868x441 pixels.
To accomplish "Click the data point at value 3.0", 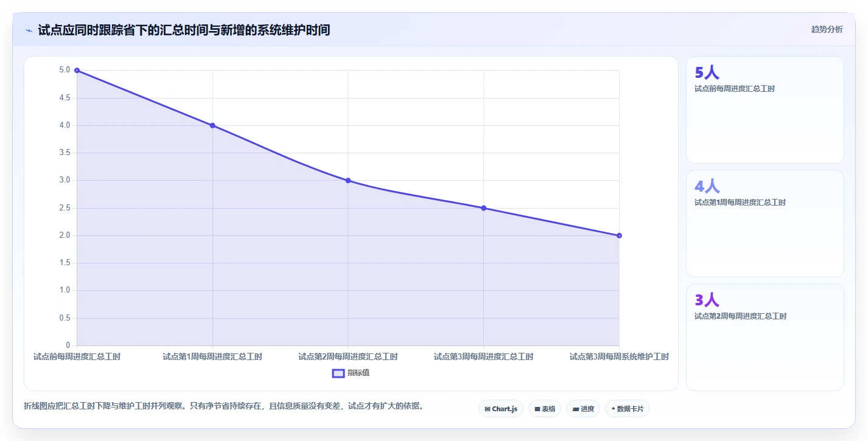I will point(348,181).
